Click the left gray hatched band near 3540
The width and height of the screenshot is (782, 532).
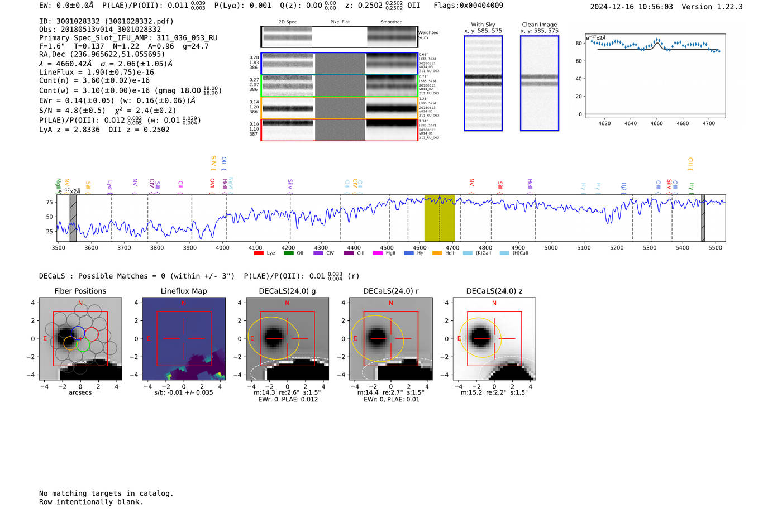(73, 218)
